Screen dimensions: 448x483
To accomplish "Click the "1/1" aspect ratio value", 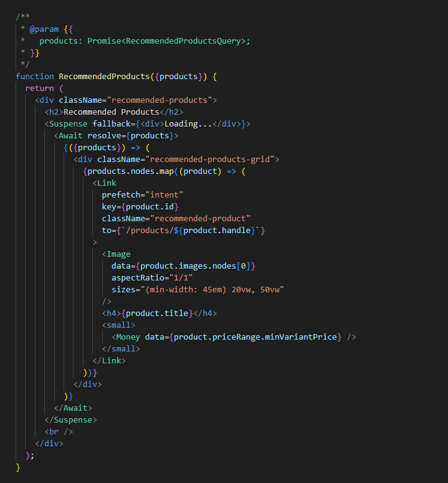I will point(181,278).
